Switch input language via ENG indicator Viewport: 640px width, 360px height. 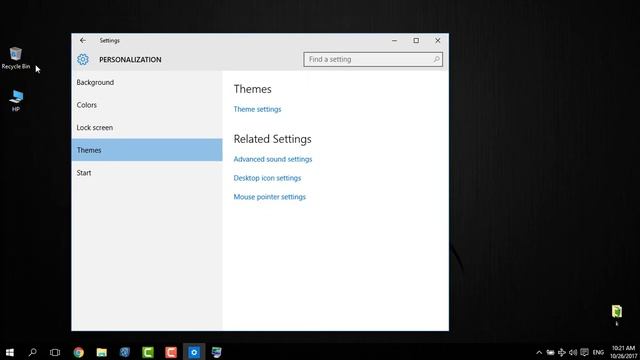(598, 352)
